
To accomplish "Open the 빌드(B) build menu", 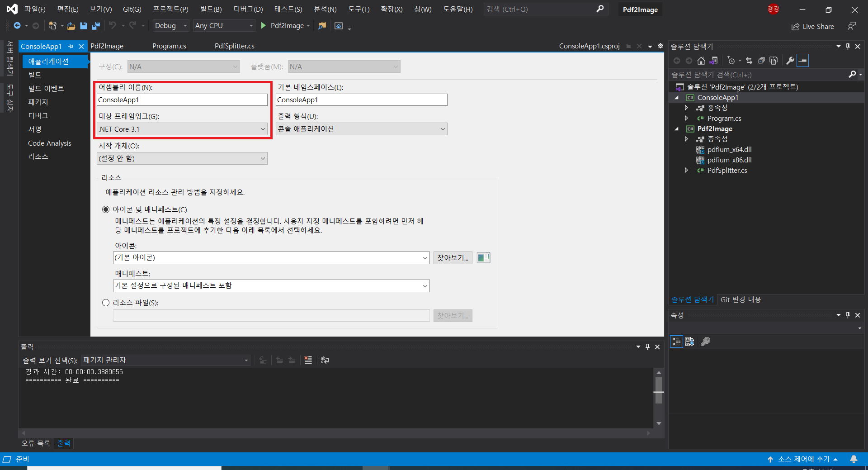I will 211,9.
